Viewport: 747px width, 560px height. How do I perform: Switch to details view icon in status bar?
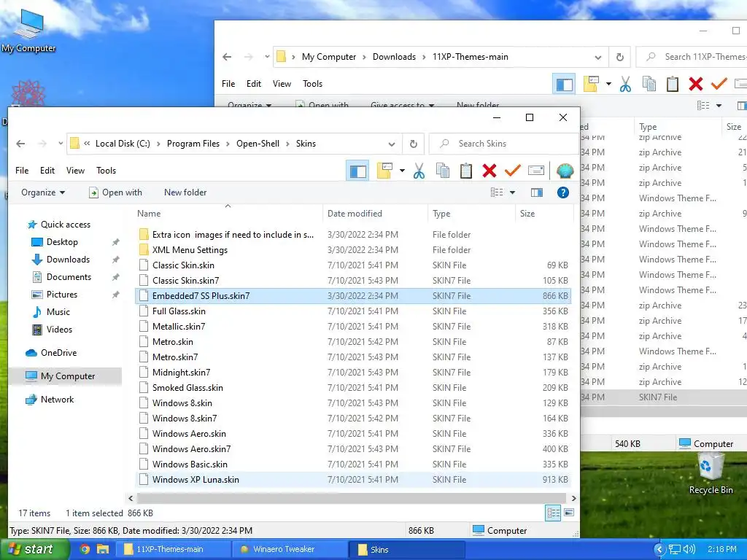[553, 513]
